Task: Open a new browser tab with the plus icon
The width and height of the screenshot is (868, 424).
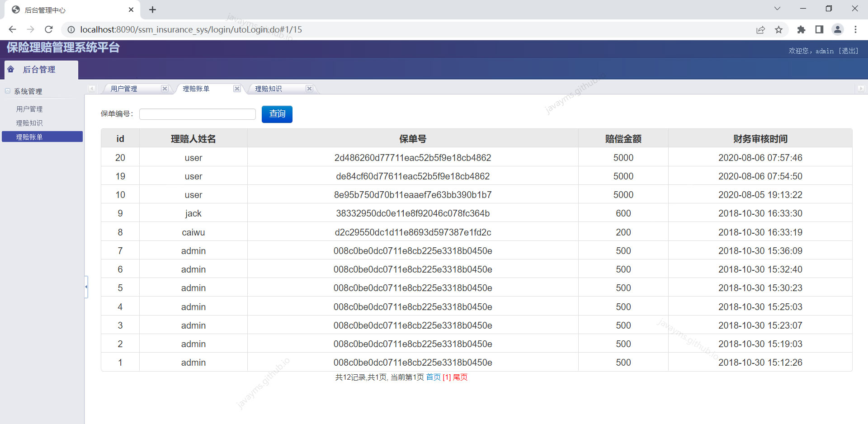Action: [x=152, y=9]
